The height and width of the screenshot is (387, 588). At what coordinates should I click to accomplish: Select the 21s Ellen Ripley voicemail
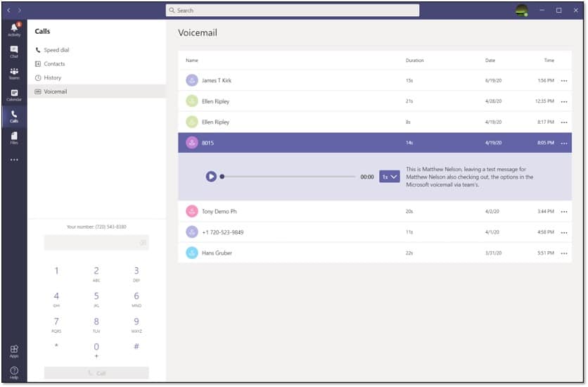pos(375,101)
